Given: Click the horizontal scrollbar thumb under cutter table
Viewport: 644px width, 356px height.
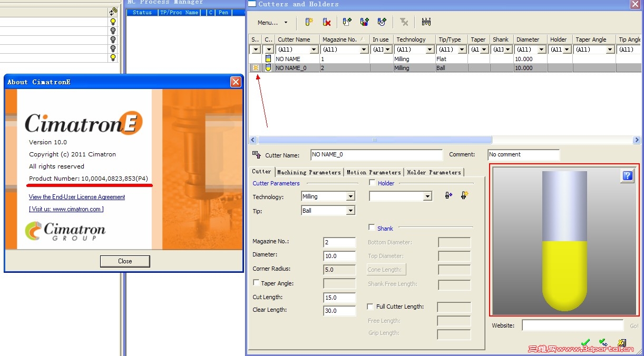Looking at the screenshot, I should tap(375, 140).
